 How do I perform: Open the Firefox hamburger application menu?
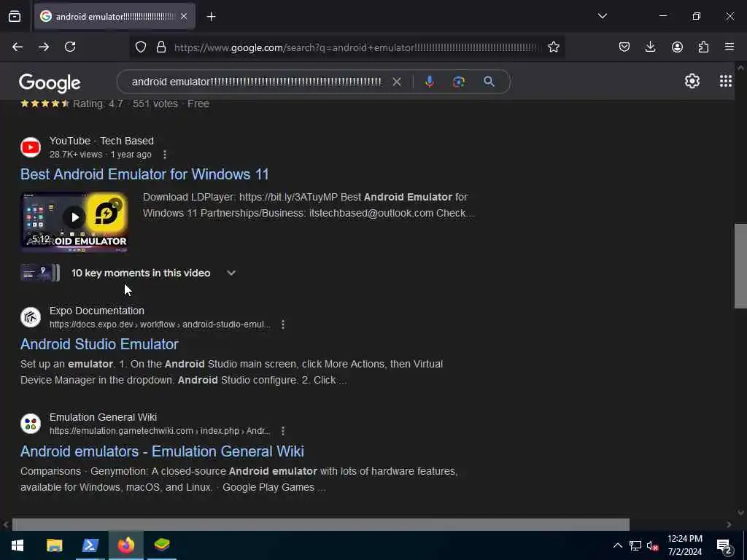point(729,47)
